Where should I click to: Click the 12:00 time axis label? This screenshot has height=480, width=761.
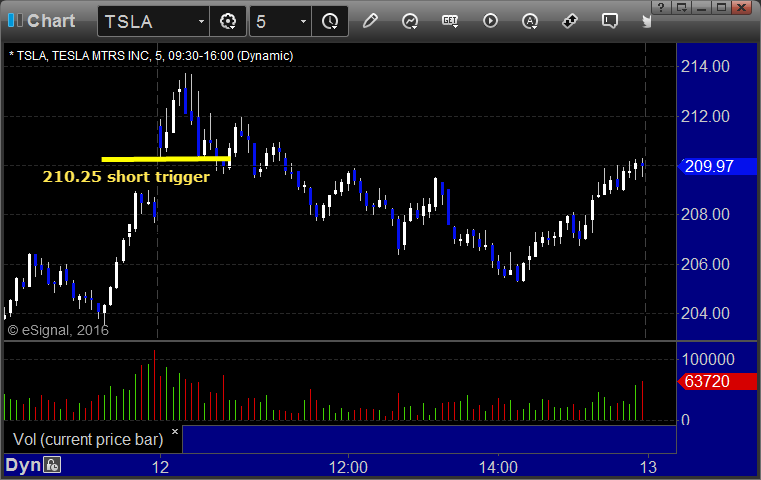(348, 467)
